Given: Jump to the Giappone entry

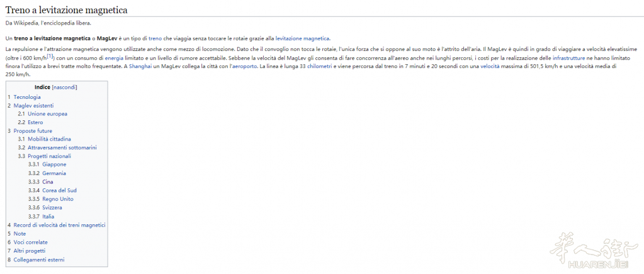Looking at the screenshot, I should click(x=54, y=164).
